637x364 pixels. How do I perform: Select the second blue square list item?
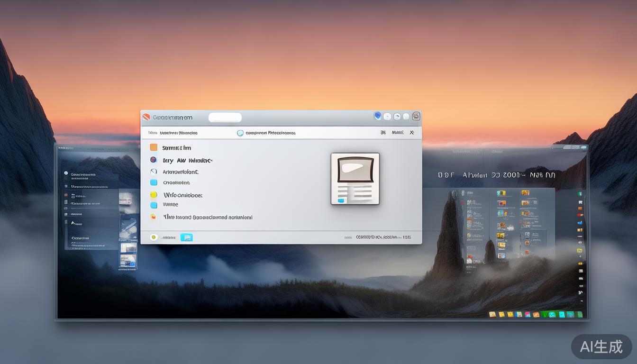coord(154,205)
